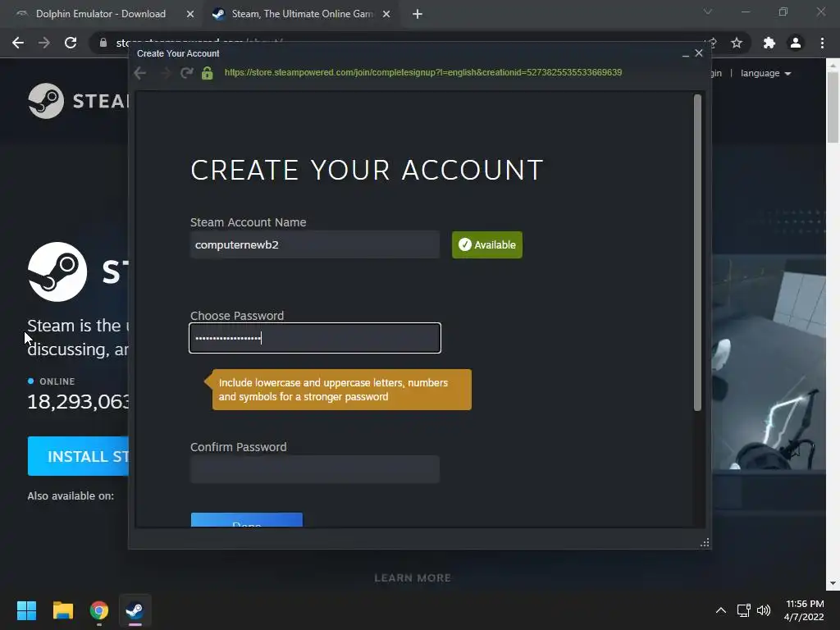The height and width of the screenshot is (630, 840).
Task: Click the Install Steam button
Action: tap(78, 456)
